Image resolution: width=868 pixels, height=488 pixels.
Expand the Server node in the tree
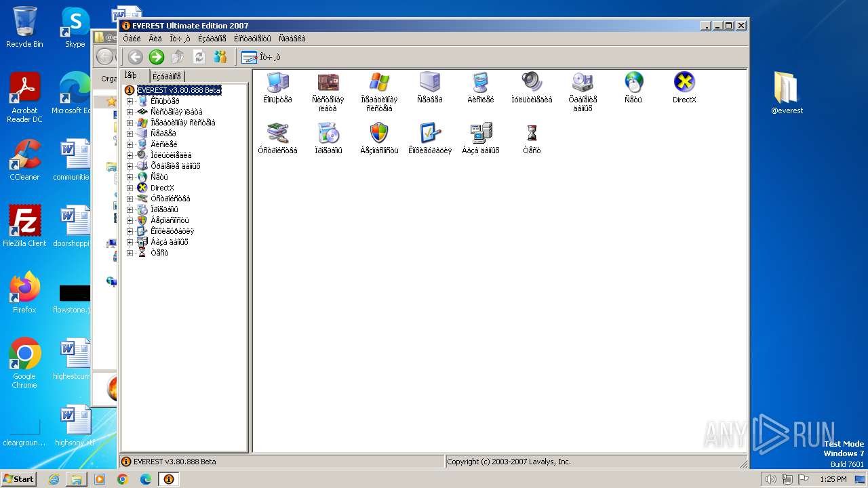pyautogui.click(x=130, y=134)
